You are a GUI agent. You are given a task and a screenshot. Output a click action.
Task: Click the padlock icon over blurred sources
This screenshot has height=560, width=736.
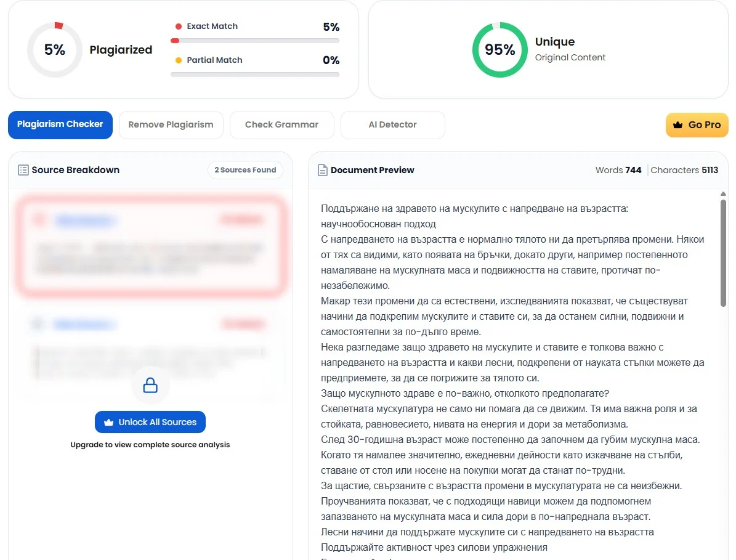click(150, 386)
